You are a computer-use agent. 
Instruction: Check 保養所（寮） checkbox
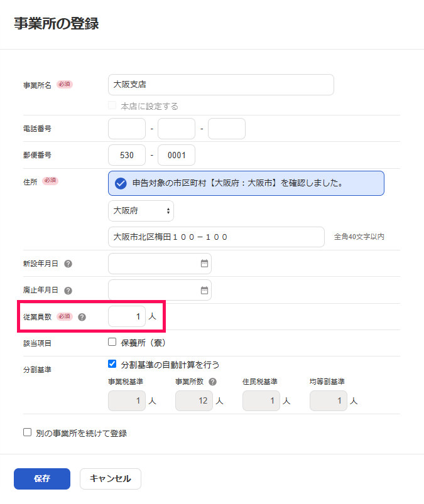pyautogui.click(x=112, y=342)
